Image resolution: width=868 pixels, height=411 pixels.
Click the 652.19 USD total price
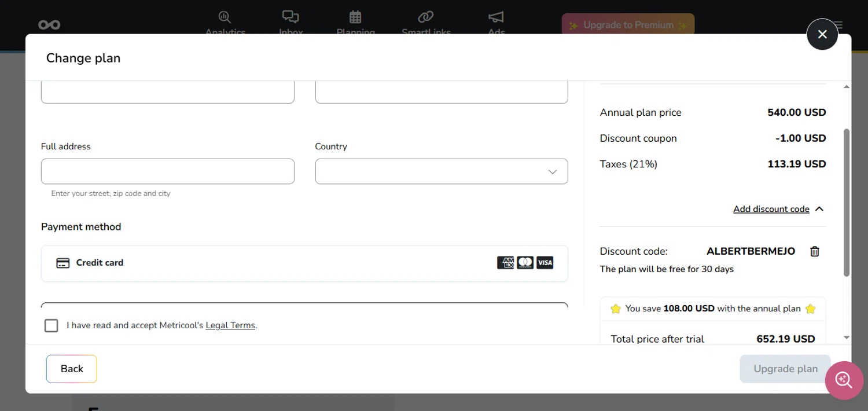(x=786, y=339)
